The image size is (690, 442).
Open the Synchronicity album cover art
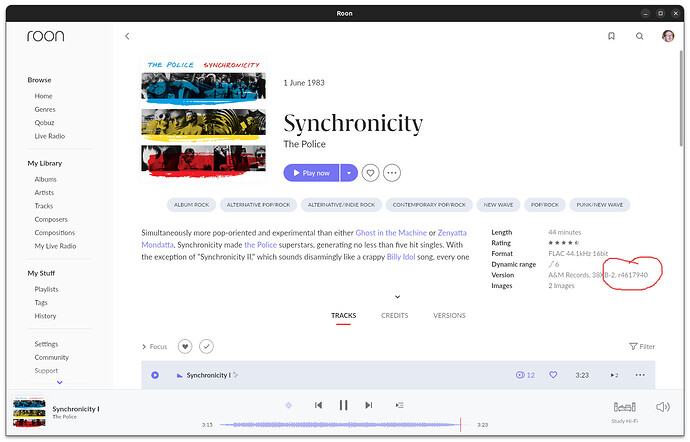(x=203, y=118)
